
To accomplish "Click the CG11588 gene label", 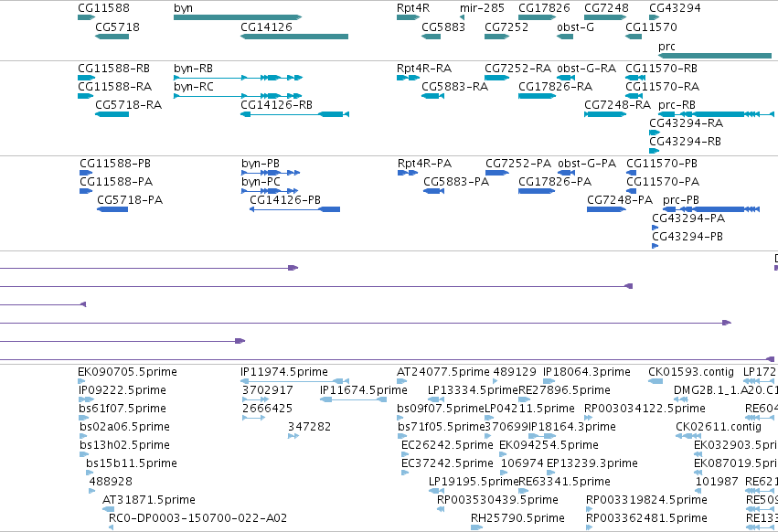I will (x=103, y=8).
